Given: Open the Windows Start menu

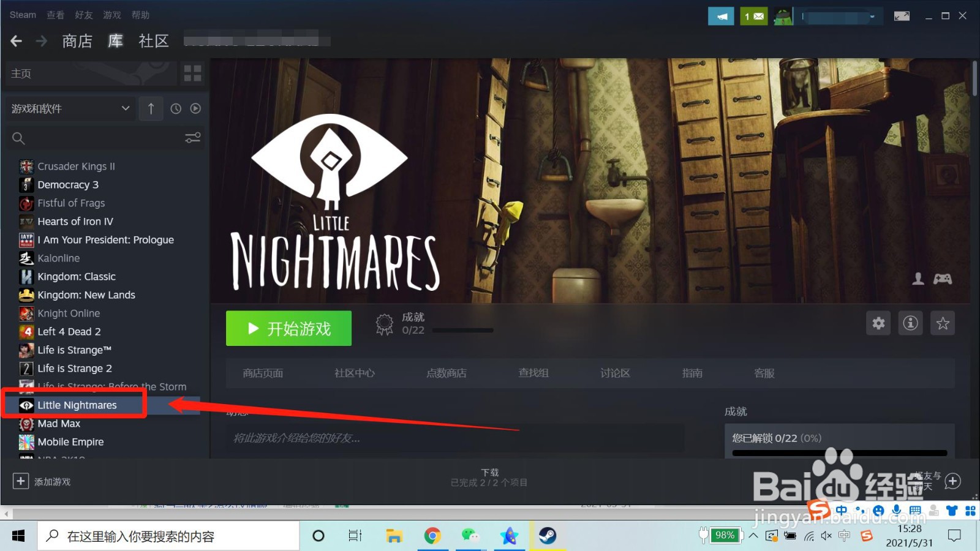Looking at the screenshot, I should click(18, 536).
